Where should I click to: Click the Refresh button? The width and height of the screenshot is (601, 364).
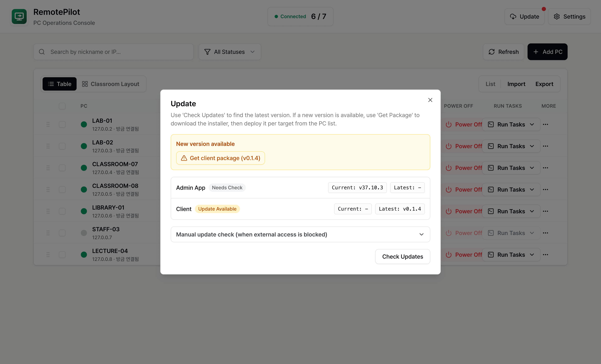click(503, 52)
